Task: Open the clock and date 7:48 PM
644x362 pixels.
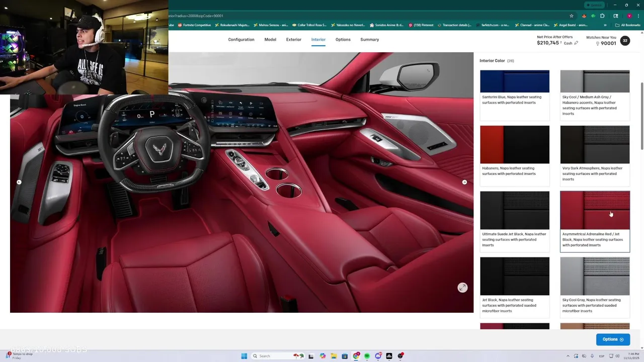Action: pos(631,356)
